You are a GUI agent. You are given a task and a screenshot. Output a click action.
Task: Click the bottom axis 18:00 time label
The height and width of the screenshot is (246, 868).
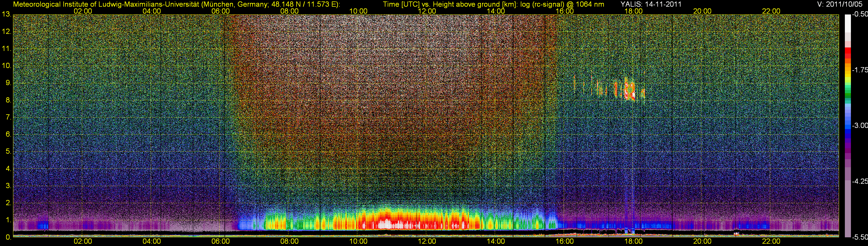(633, 241)
